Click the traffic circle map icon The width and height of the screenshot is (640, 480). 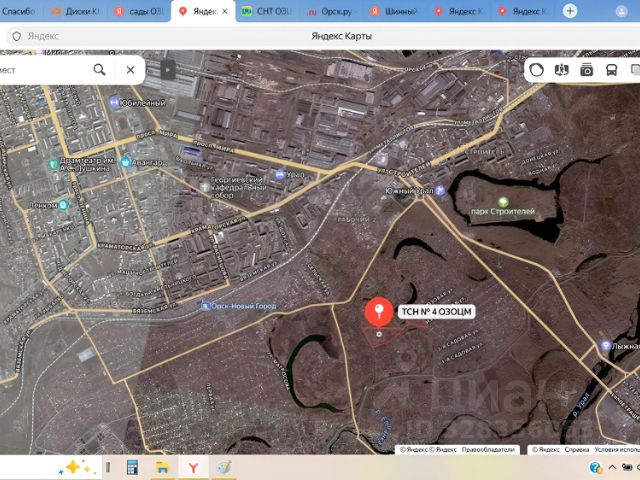point(536,70)
